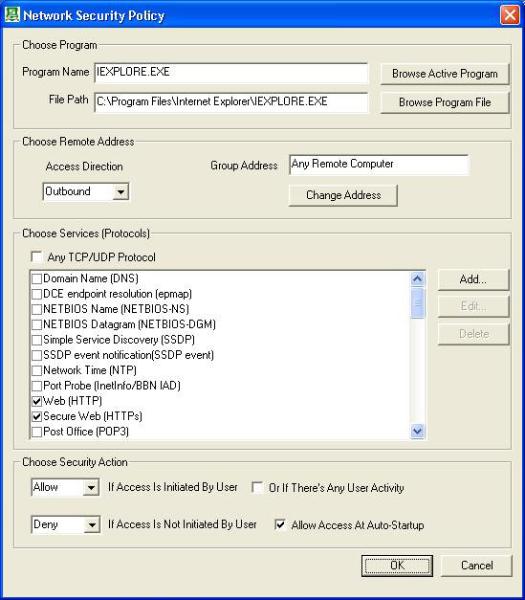Enable the Any TCP/UDP Protocol checkbox
The width and height of the screenshot is (525, 600).
click(x=36, y=257)
